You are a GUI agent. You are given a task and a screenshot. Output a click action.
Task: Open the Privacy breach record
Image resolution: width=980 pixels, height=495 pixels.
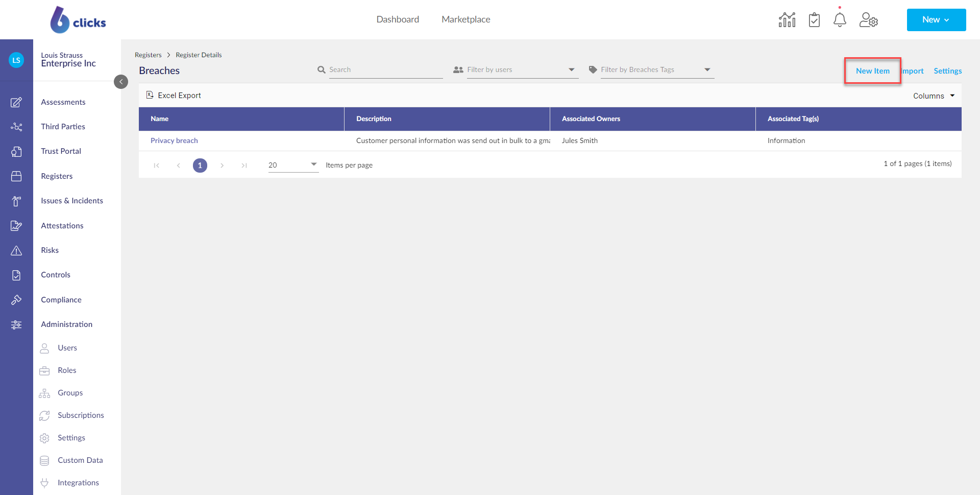(x=174, y=140)
